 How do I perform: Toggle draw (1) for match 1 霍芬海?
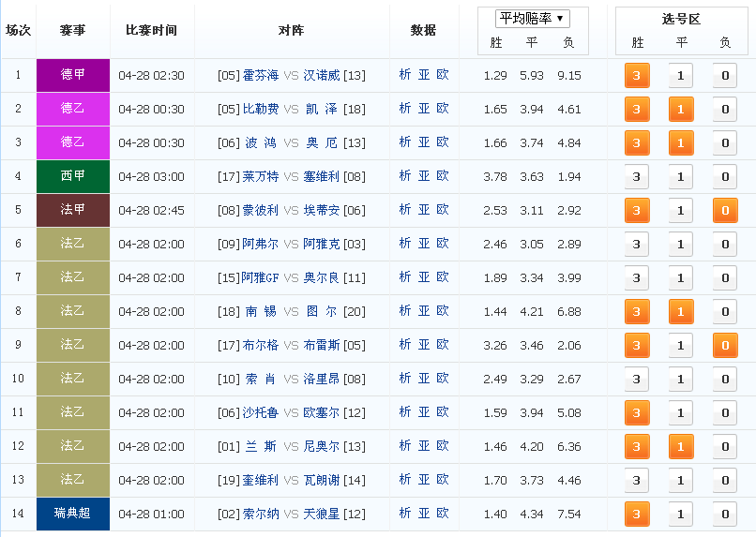[681, 76]
